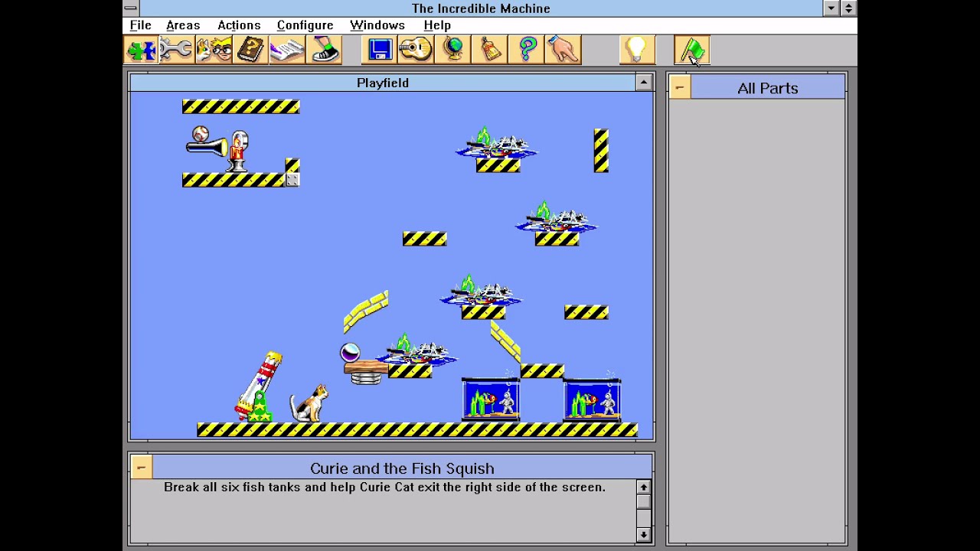Select Curie Cat on the playfield
Screen dimensions: 980x551
pyautogui.click(x=309, y=403)
